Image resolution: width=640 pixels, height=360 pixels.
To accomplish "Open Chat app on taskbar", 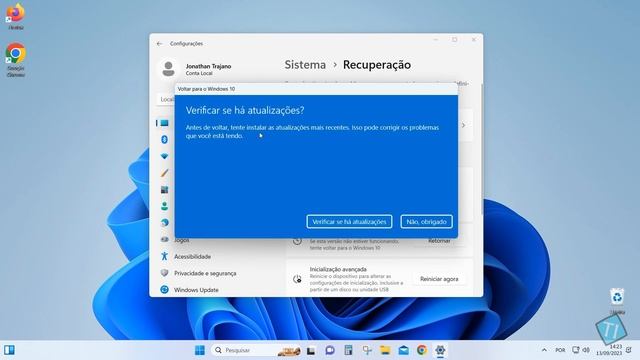I will 330,350.
